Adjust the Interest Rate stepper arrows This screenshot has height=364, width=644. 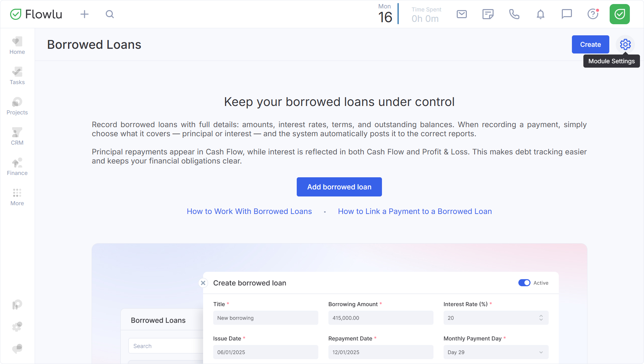pos(541,318)
